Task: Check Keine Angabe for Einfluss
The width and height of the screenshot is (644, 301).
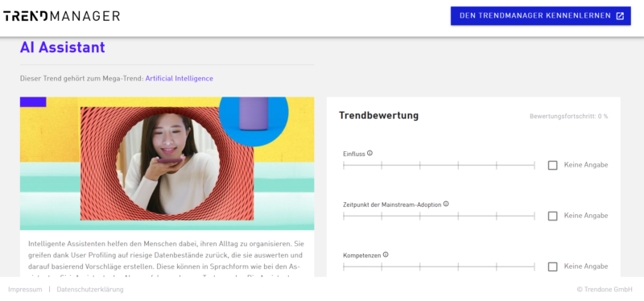Action: [x=553, y=165]
